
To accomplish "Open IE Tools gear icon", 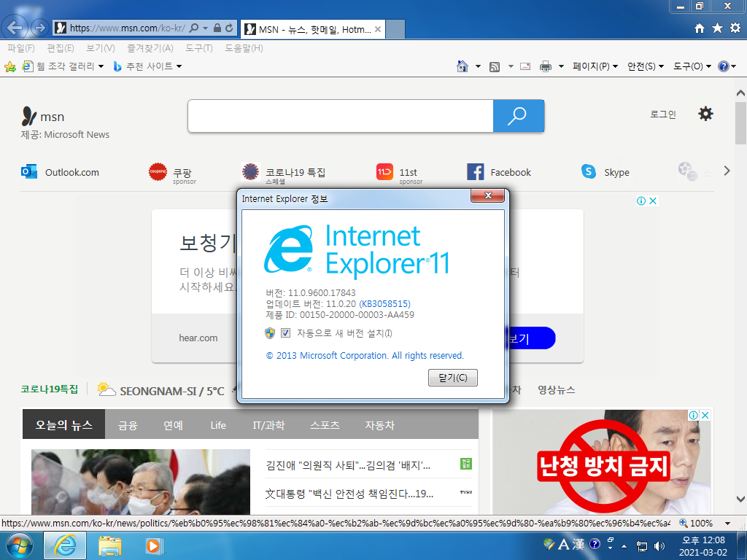I will pyautogui.click(x=735, y=28).
